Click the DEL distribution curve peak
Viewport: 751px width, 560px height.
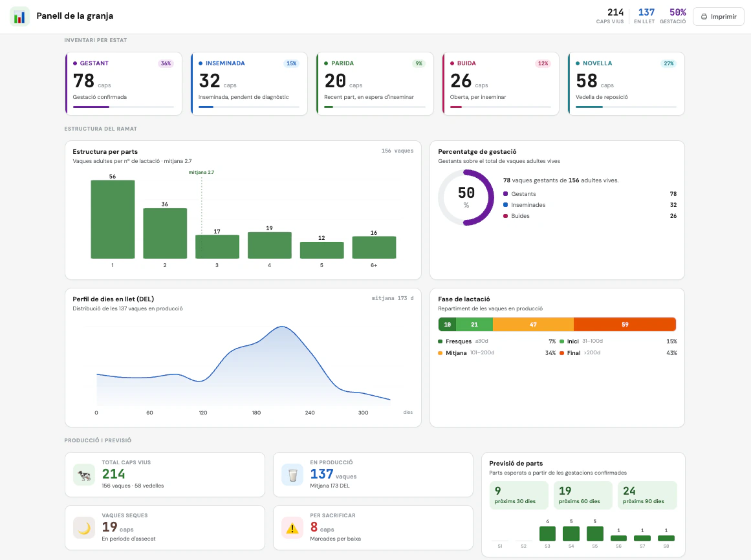click(x=283, y=327)
